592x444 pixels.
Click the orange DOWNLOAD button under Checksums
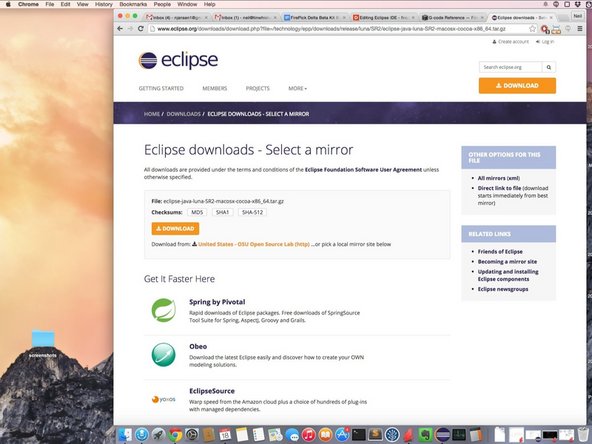[175, 228]
